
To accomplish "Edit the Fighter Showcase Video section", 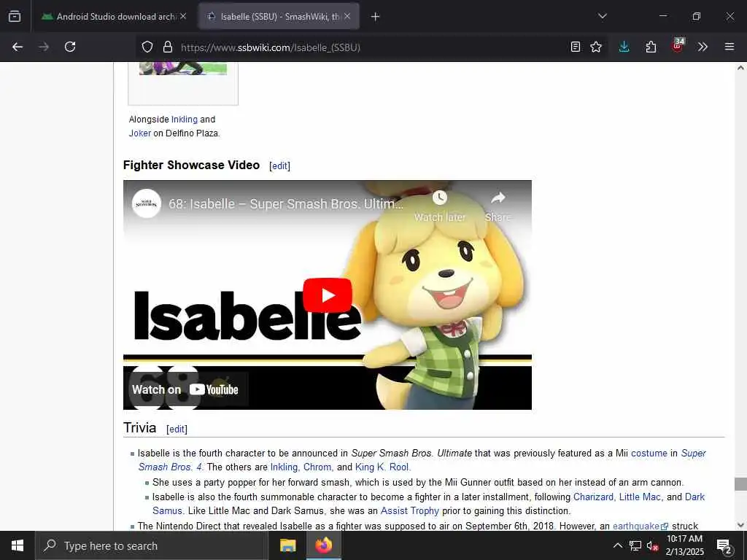I will [x=279, y=166].
